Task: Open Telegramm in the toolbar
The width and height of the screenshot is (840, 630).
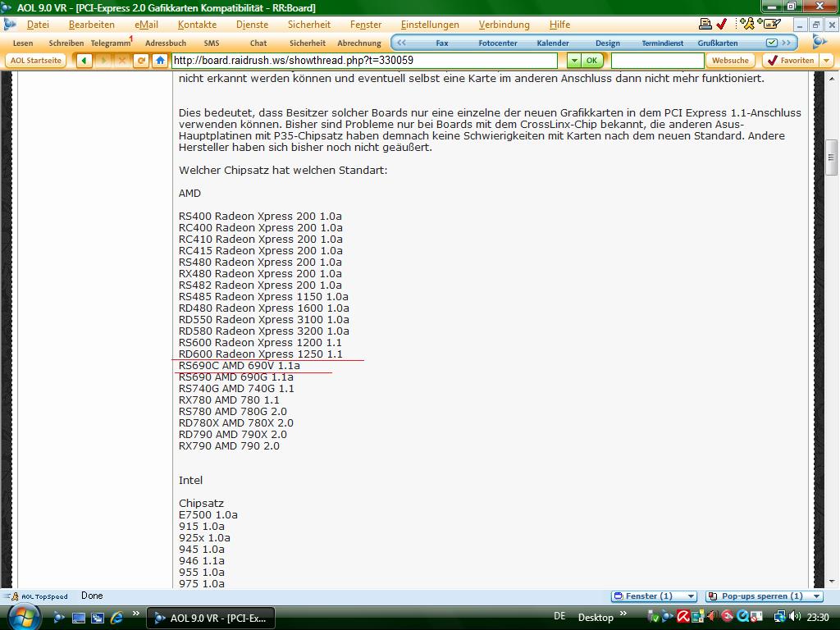Action: pyautogui.click(x=111, y=43)
